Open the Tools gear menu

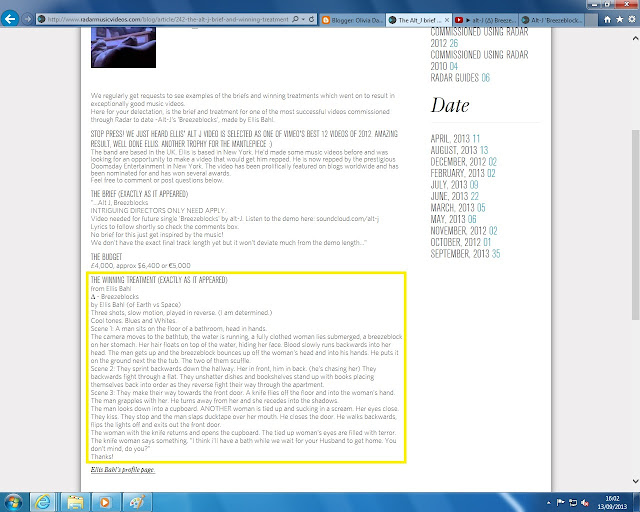coord(632,19)
